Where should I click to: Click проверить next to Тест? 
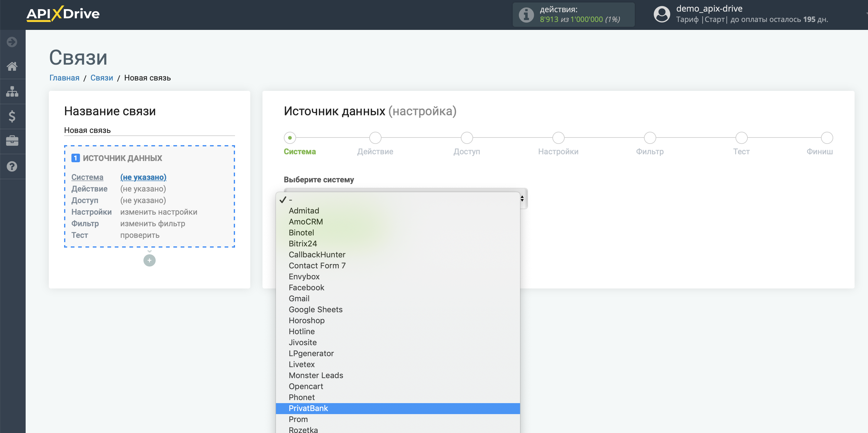140,235
